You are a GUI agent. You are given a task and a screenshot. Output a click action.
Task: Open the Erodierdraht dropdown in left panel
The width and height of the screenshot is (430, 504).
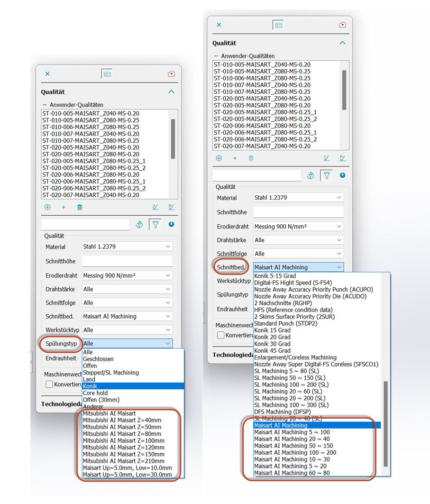point(127,275)
